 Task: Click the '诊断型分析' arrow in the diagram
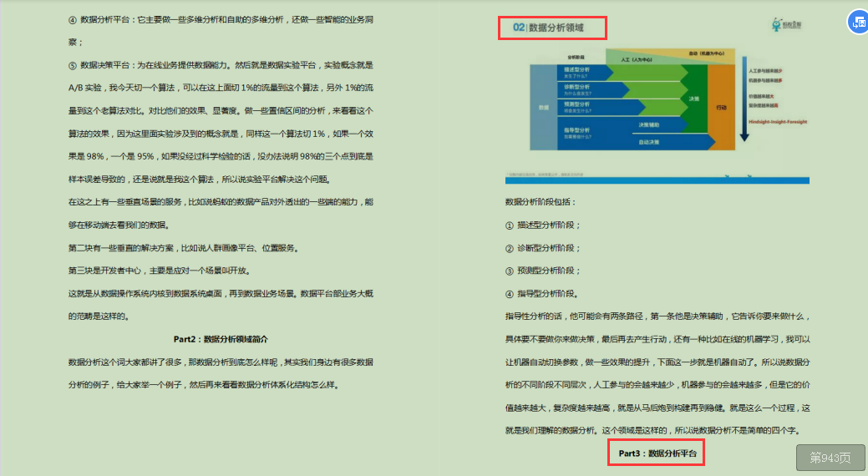(593, 89)
